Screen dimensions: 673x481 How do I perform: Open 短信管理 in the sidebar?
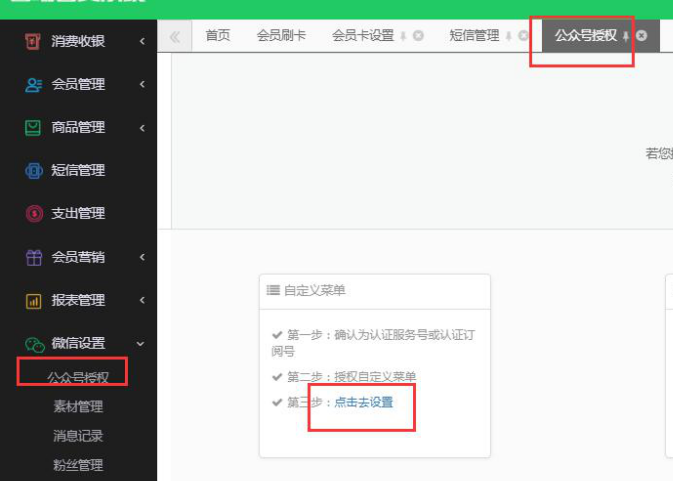[x=78, y=170]
